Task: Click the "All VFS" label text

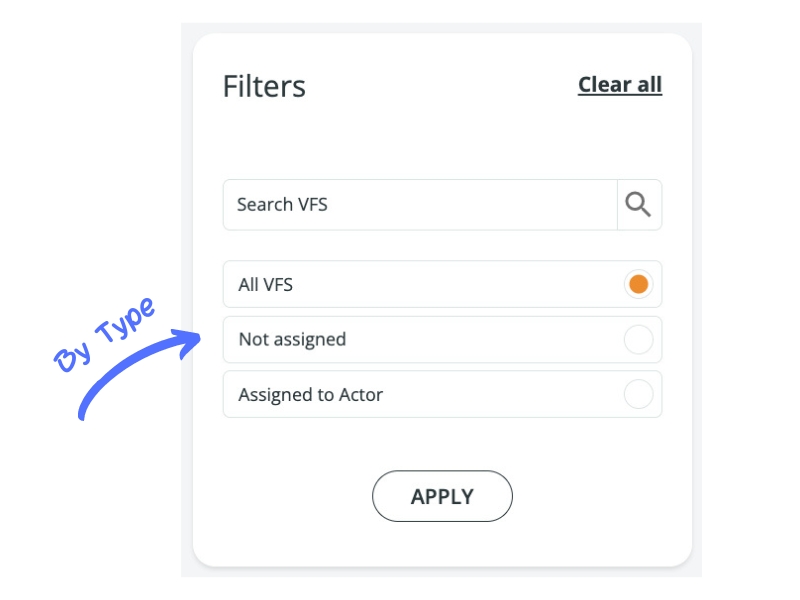Action: (x=265, y=285)
